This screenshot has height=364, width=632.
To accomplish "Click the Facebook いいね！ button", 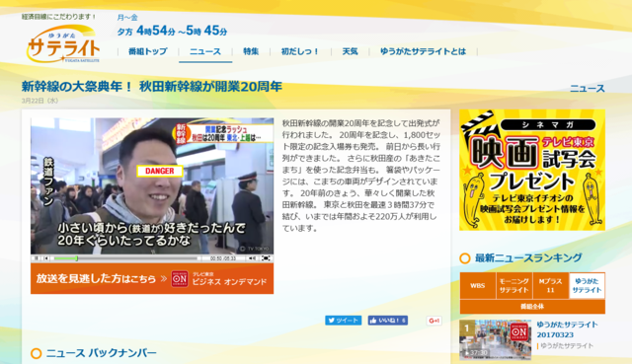I will [x=388, y=321].
